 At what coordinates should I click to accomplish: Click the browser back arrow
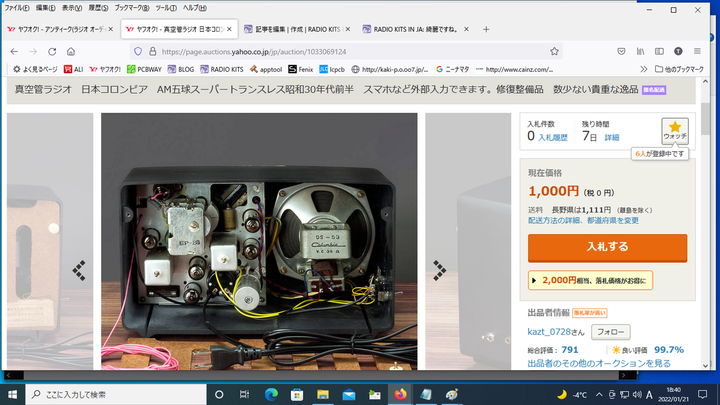[x=14, y=51]
